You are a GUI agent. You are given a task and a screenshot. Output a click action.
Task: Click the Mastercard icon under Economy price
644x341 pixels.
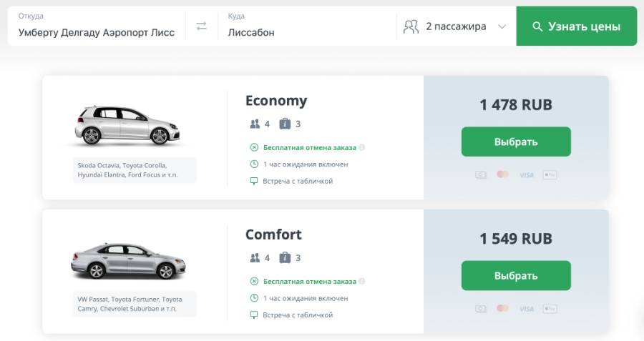coord(503,174)
